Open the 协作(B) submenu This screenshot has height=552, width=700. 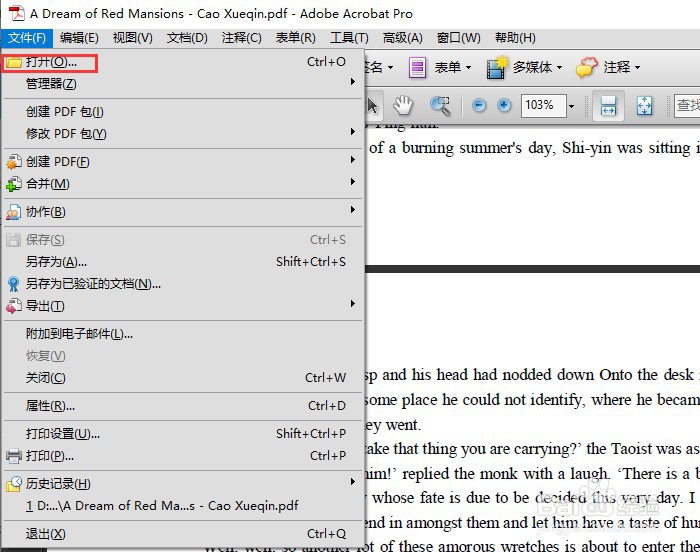(x=182, y=212)
